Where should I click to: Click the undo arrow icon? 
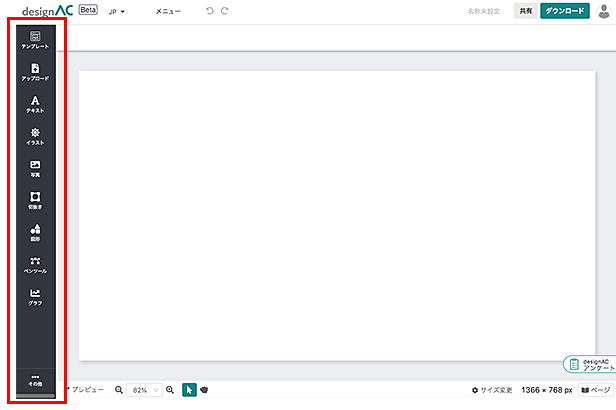click(x=210, y=11)
